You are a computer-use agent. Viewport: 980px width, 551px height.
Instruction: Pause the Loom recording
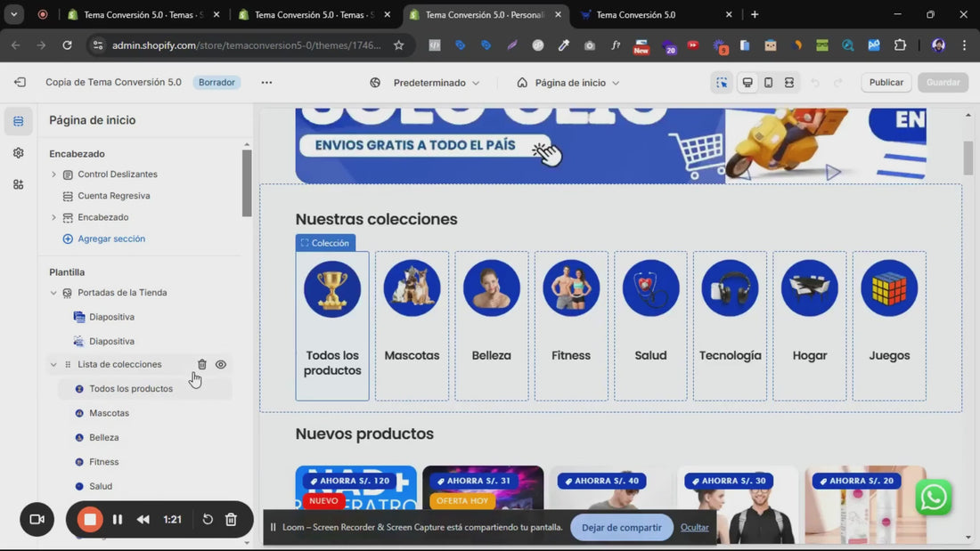117,520
